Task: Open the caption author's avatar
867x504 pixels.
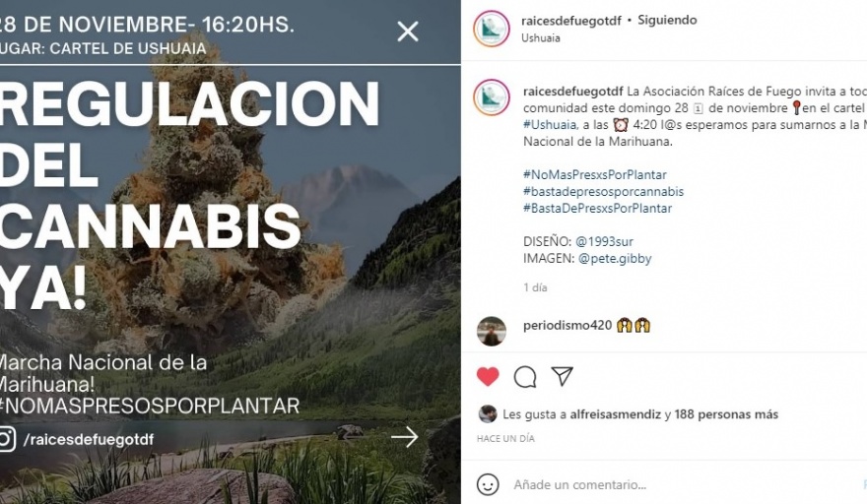Action: pos(491,97)
